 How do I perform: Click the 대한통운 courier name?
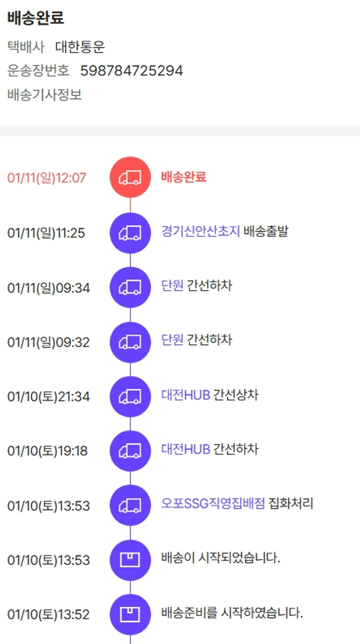(80, 47)
